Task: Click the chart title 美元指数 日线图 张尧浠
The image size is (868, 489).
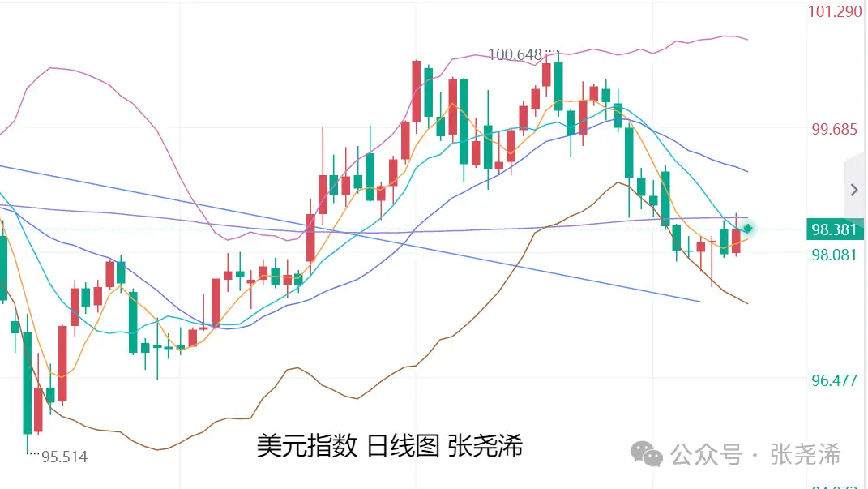Action: 390,445
